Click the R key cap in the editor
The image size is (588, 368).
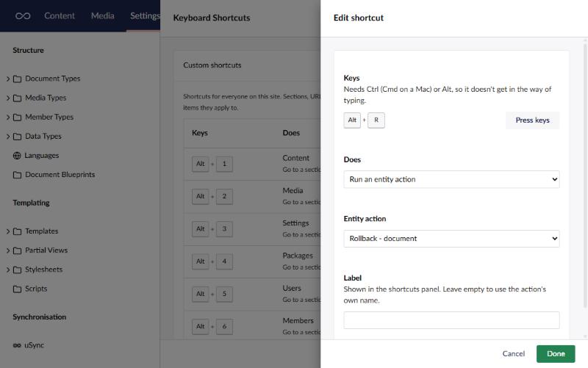[x=376, y=120]
